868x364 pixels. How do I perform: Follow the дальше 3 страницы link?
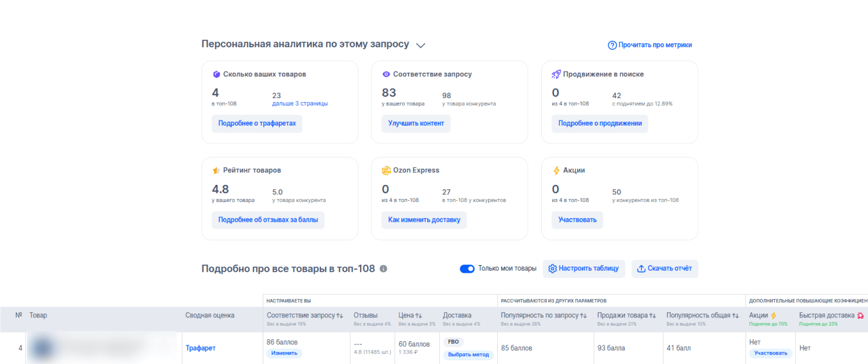[300, 103]
